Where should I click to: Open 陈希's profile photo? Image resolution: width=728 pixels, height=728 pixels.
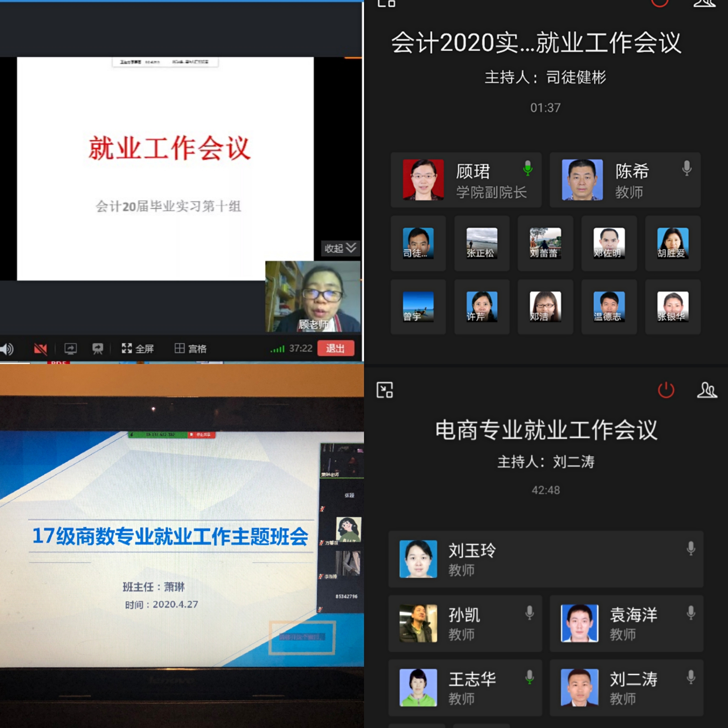click(582, 180)
